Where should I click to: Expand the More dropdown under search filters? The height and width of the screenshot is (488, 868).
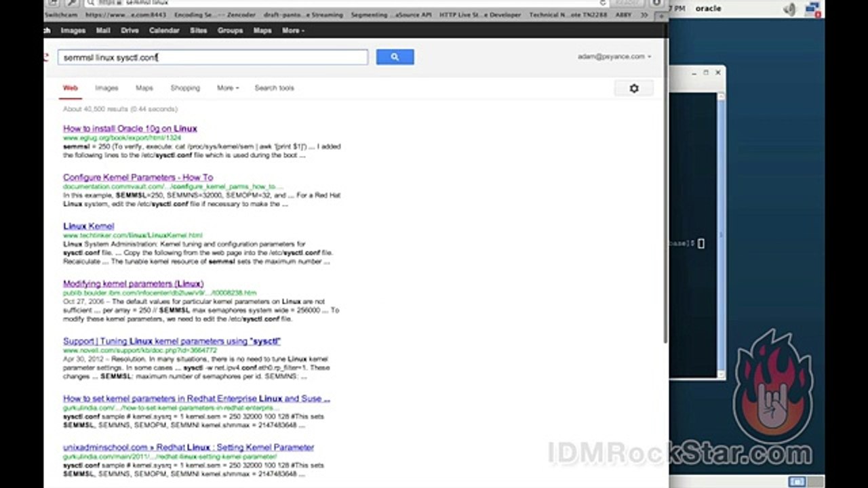coord(228,88)
